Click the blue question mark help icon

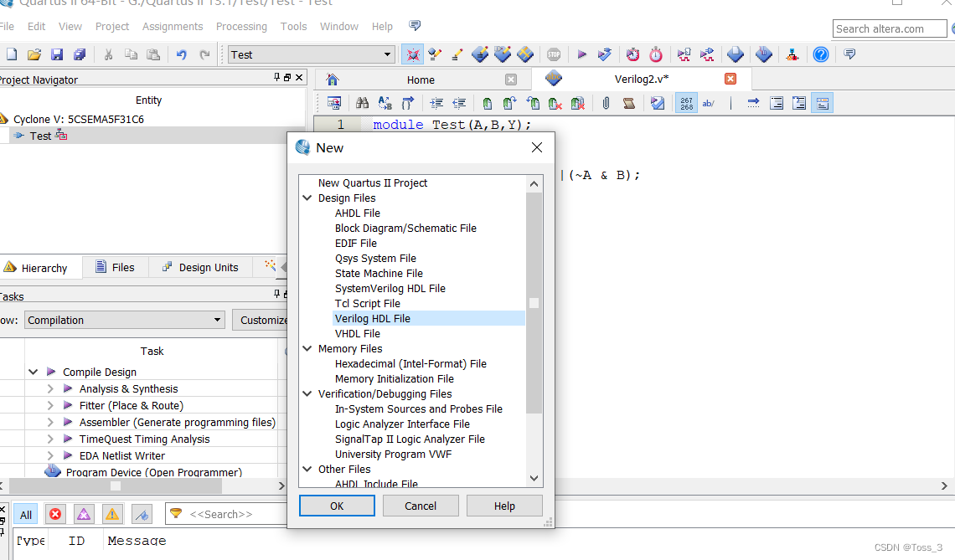coord(821,54)
